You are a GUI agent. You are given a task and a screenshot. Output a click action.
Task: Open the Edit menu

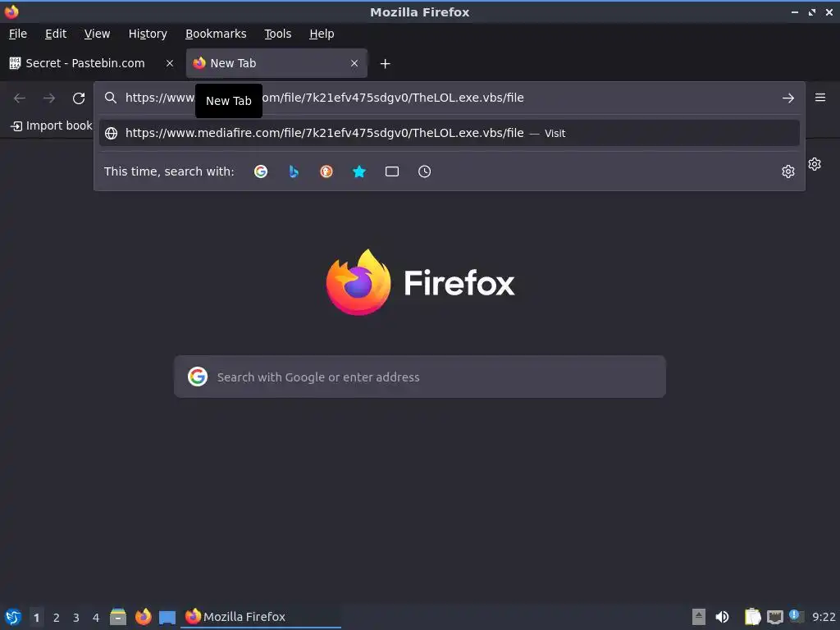(x=56, y=34)
